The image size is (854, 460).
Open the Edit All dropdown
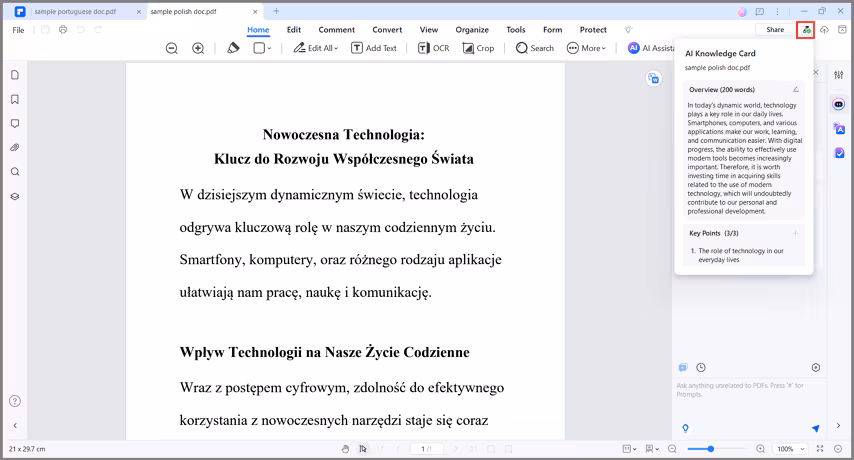tap(316, 48)
